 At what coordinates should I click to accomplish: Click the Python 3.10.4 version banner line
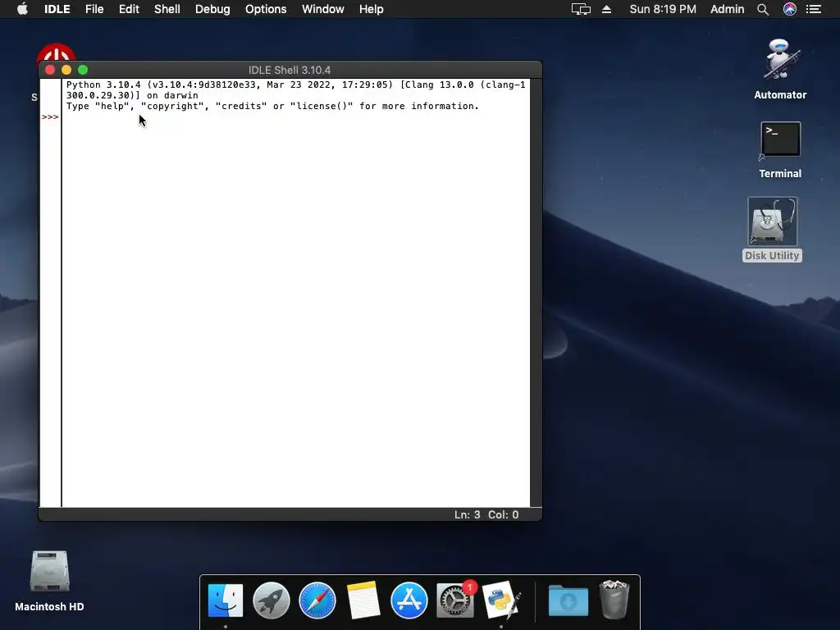295,84
